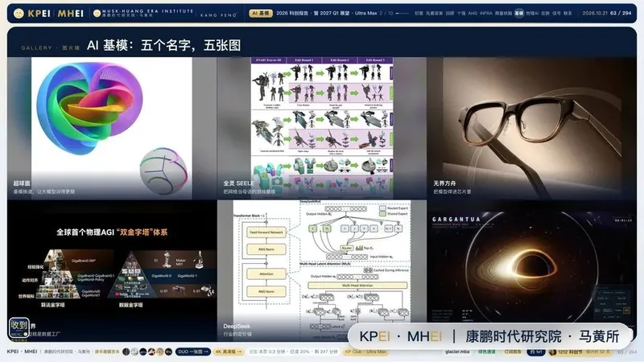Click the section progress bar after 2 / 10

pyautogui.click(x=402, y=13)
